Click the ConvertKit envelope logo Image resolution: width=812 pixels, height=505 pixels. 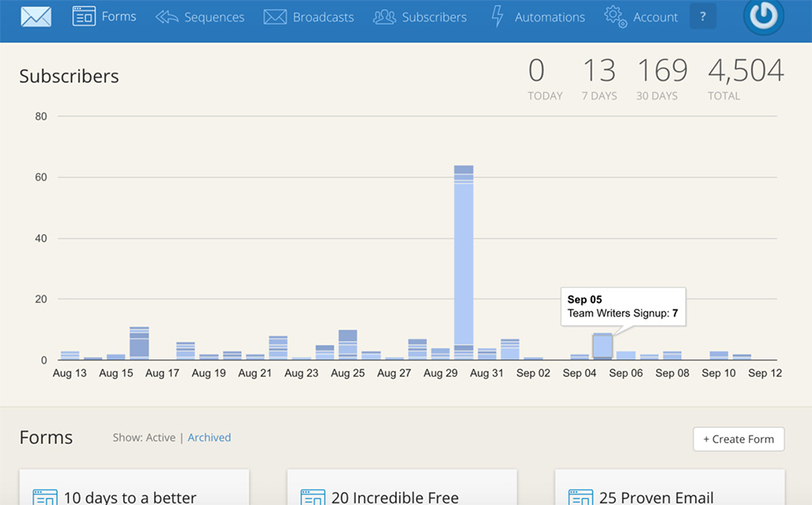tap(36, 17)
